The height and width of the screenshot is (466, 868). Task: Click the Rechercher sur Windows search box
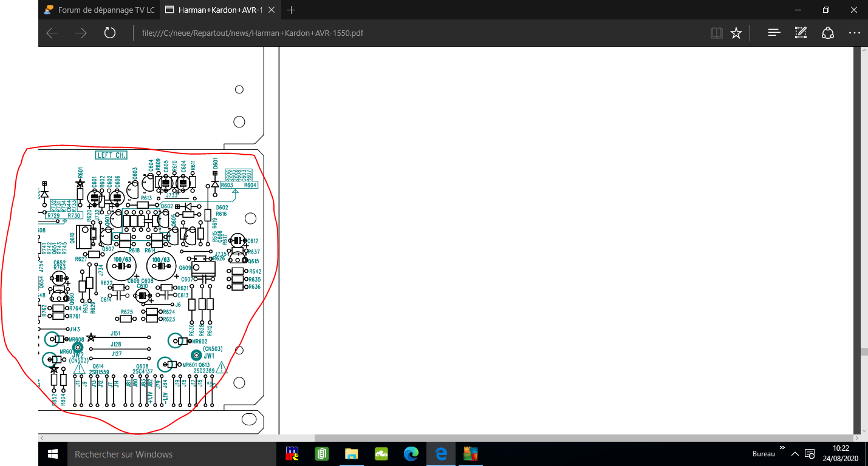[x=173, y=454]
